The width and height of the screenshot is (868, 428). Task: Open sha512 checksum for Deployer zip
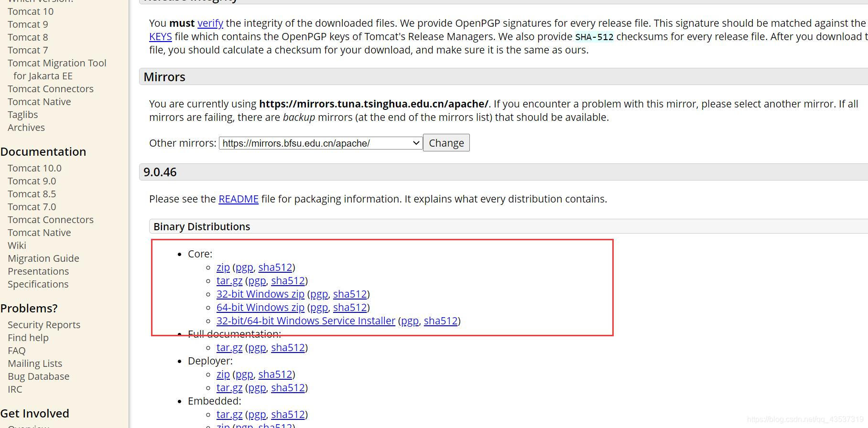click(275, 374)
